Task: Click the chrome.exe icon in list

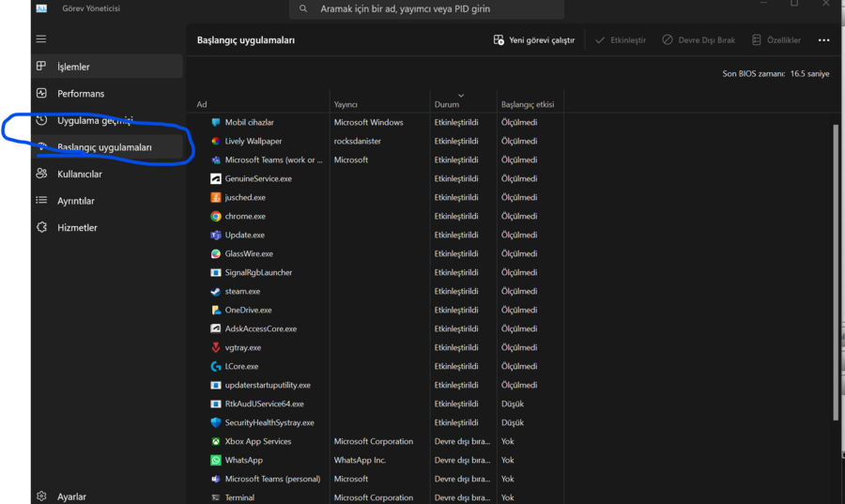Action: pos(216,216)
